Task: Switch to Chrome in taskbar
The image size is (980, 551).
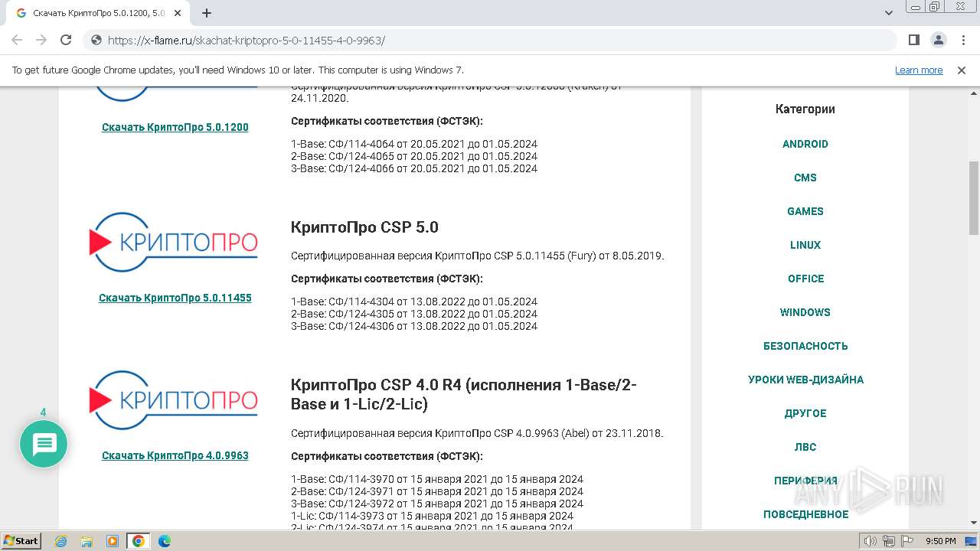Action: point(139,541)
